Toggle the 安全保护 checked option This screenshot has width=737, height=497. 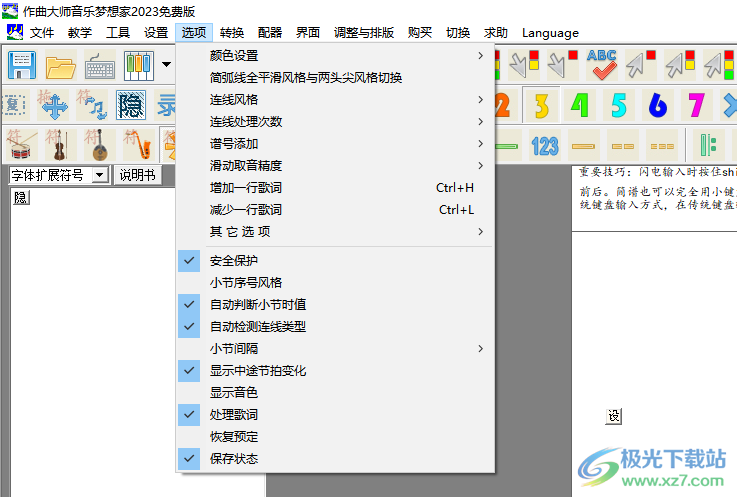335,261
